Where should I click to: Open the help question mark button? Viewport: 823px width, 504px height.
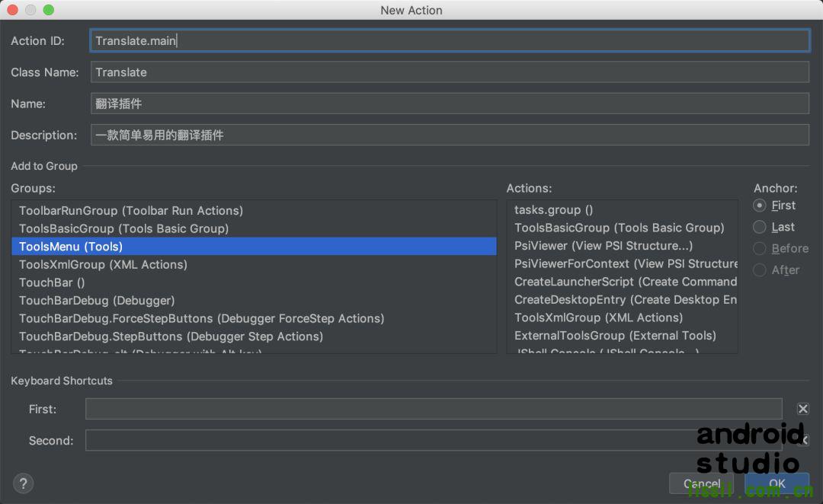tap(23, 483)
